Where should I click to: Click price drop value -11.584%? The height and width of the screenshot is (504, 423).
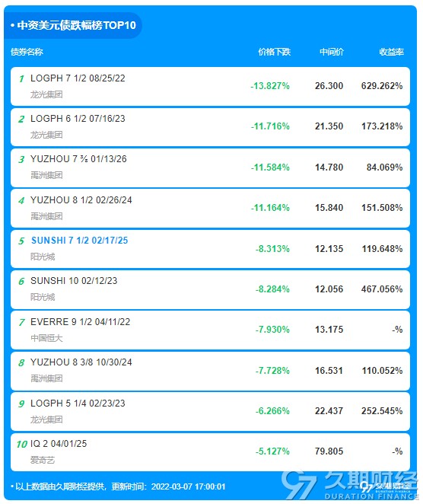pyautogui.click(x=270, y=167)
